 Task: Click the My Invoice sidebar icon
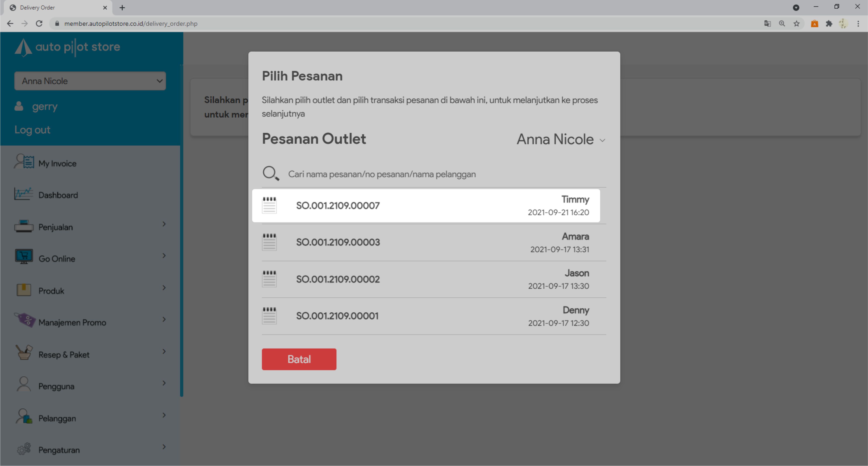point(24,162)
